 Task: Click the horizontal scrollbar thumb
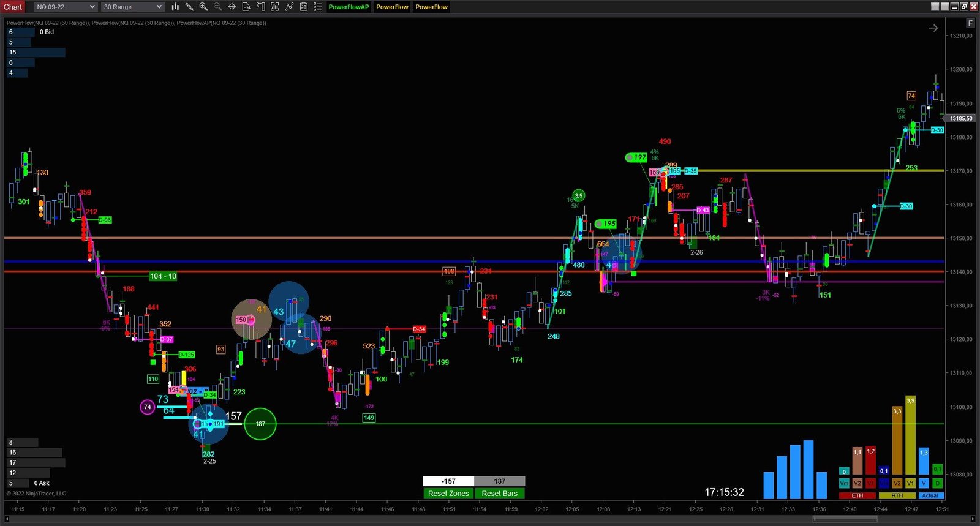[844, 519]
